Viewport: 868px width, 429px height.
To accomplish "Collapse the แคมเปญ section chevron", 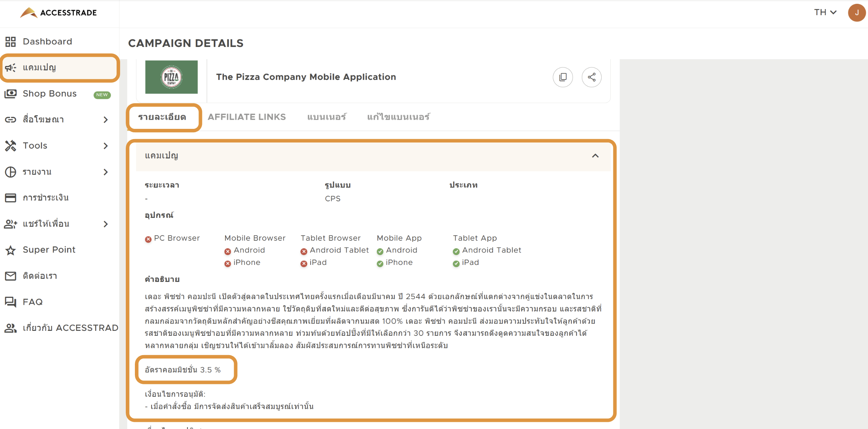I will pyautogui.click(x=595, y=156).
